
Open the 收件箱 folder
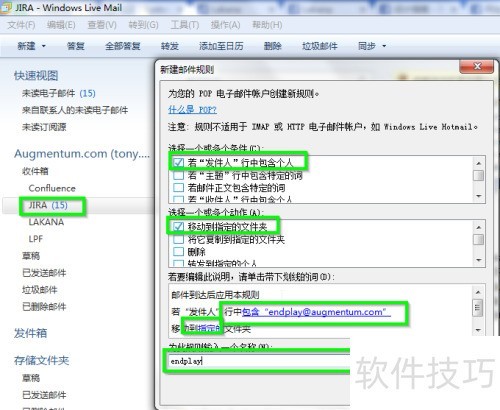click(35, 171)
